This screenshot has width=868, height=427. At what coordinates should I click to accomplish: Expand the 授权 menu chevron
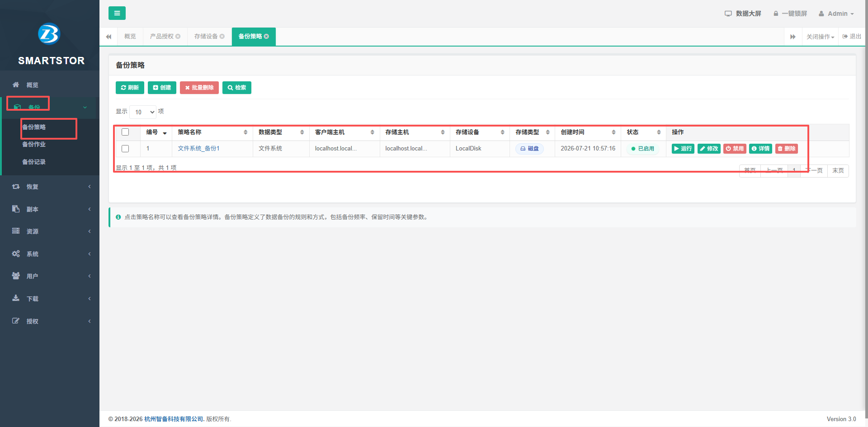(90, 321)
